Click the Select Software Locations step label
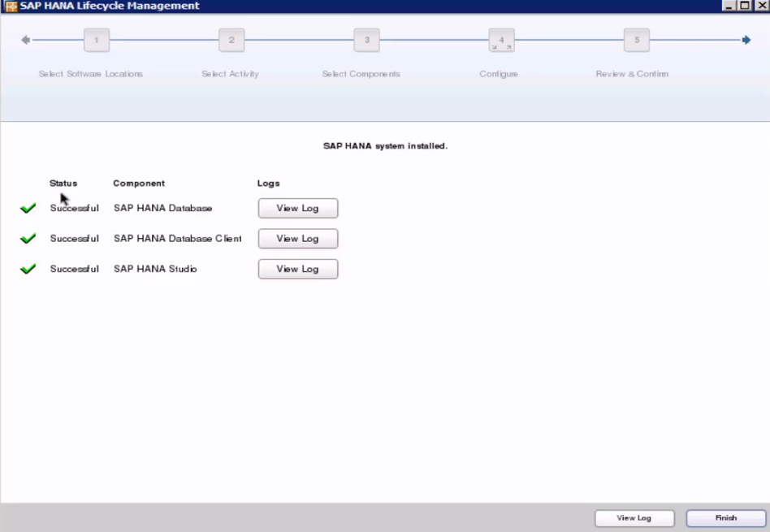This screenshot has width=770, height=532. (91, 74)
